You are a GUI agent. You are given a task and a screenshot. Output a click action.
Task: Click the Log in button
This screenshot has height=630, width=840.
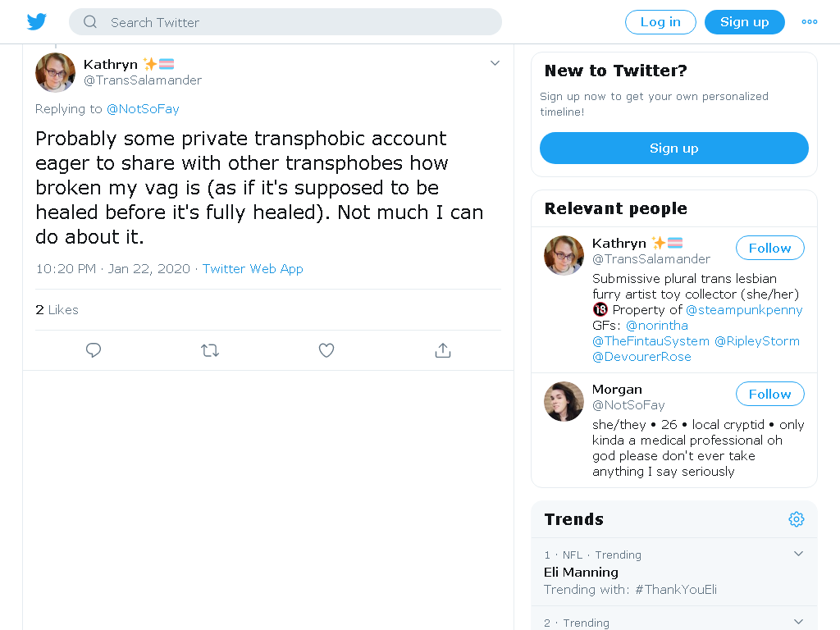660,22
